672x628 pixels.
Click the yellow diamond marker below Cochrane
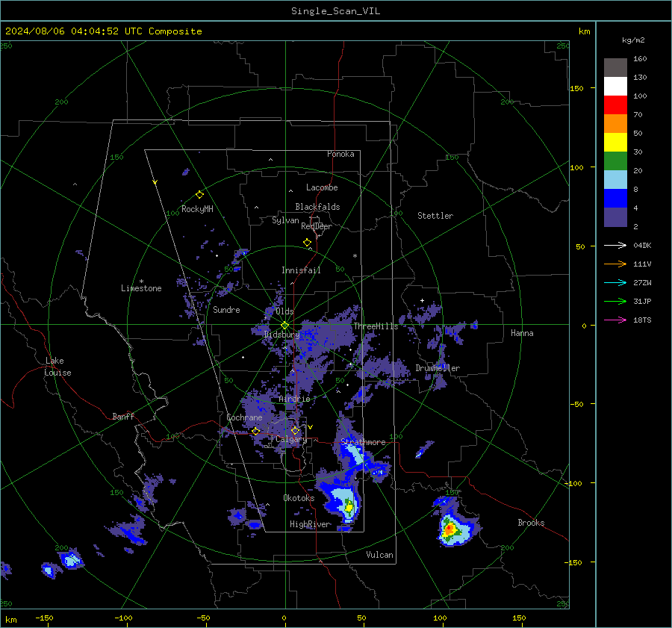click(x=256, y=432)
